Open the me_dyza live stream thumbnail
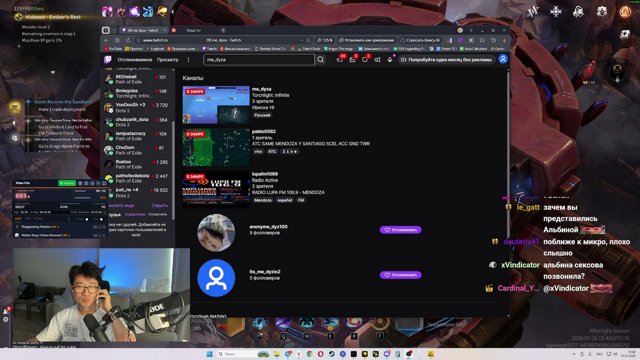The image size is (640, 360). (x=216, y=104)
